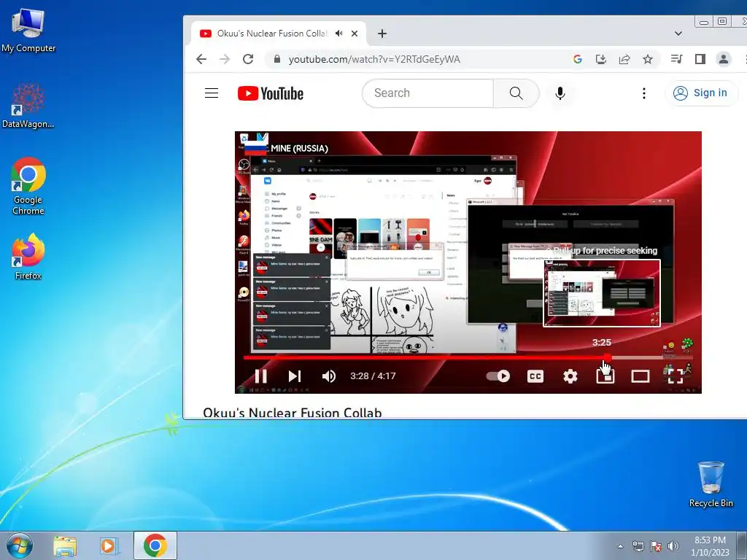Click the 3:28 / 4:17 time display
The width and height of the screenshot is (747, 560).
pos(373,376)
